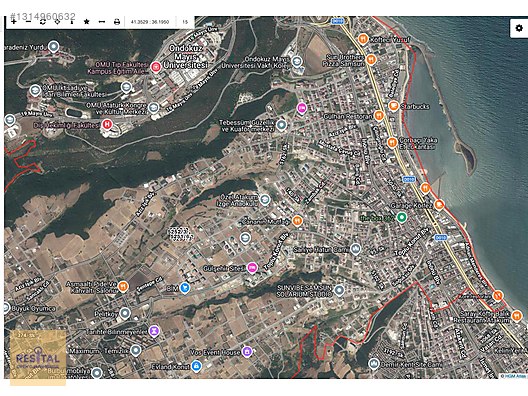528x396 pixels.
Task: Click the green The Box 360 marker
Action: (401, 217)
